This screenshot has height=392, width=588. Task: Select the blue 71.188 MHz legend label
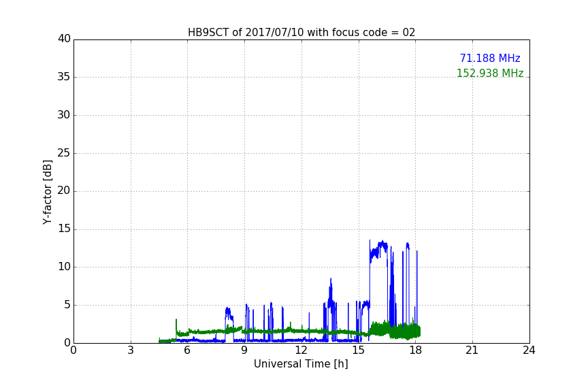pyautogui.click(x=490, y=58)
